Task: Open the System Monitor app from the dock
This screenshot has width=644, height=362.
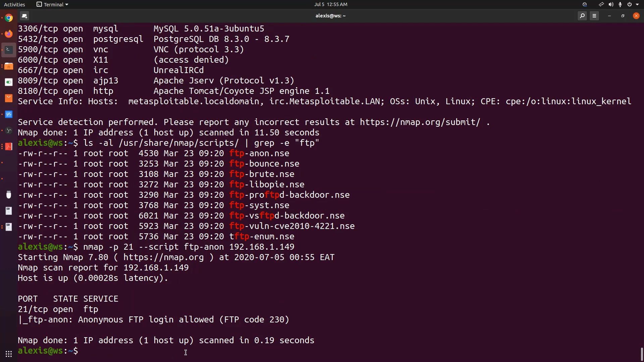Action: [x=9, y=114]
